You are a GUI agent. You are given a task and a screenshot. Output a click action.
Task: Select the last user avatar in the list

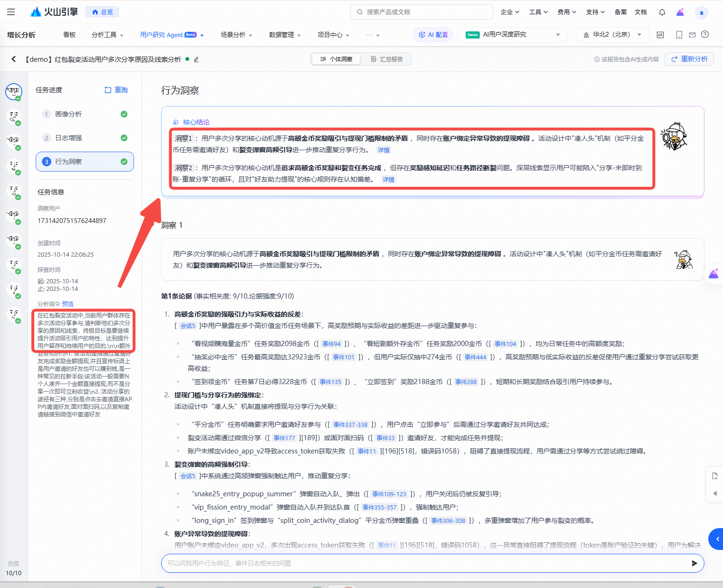pos(14,315)
